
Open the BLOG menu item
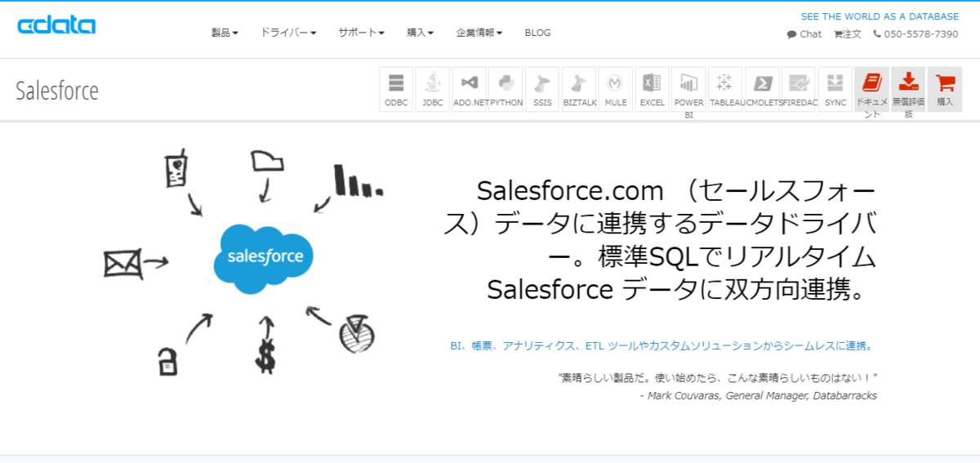(x=537, y=33)
